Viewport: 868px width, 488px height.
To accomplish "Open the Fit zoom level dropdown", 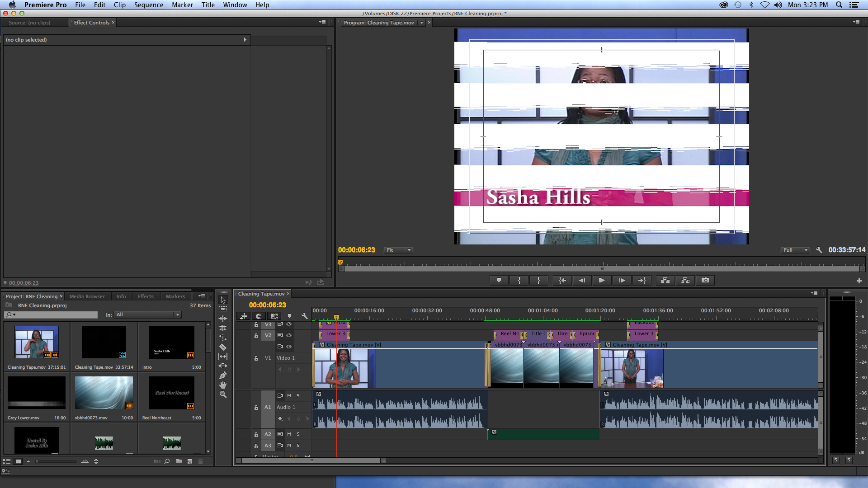I will (x=398, y=250).
